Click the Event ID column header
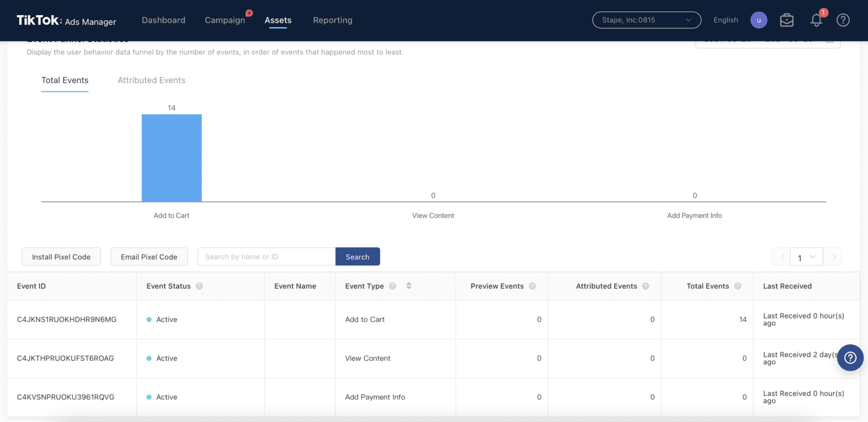Image resolution: width=868 pixels, height=422 pixels. [32, 286]
